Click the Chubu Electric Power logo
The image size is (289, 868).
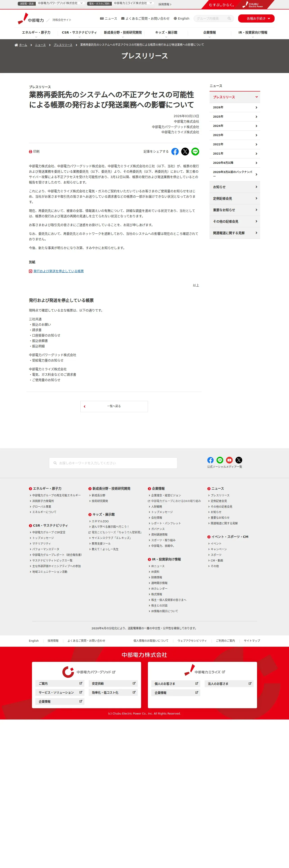pyautogui.click(x=31, y=19)
